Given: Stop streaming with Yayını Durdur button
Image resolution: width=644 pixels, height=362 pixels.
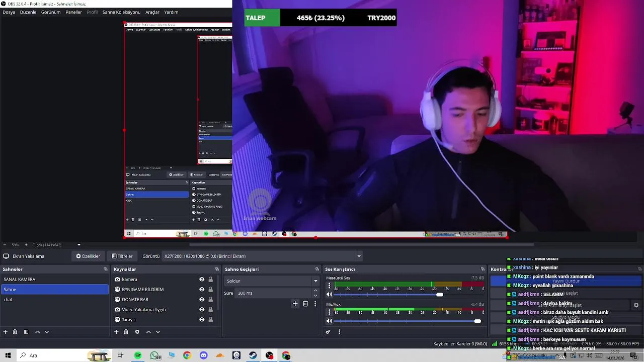Looking at the screenshot, I should click(566, 281).
